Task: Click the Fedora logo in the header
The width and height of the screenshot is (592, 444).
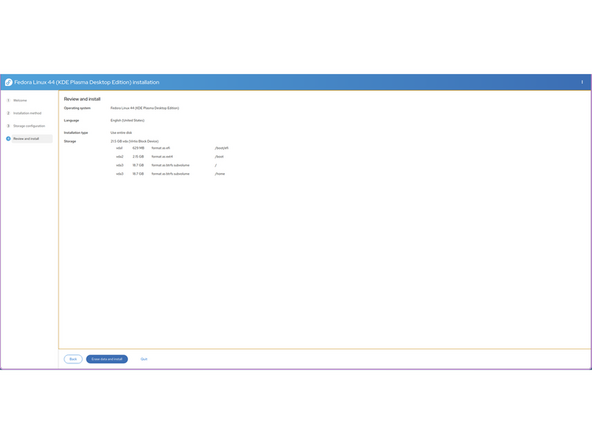Action: pos(8,82)
